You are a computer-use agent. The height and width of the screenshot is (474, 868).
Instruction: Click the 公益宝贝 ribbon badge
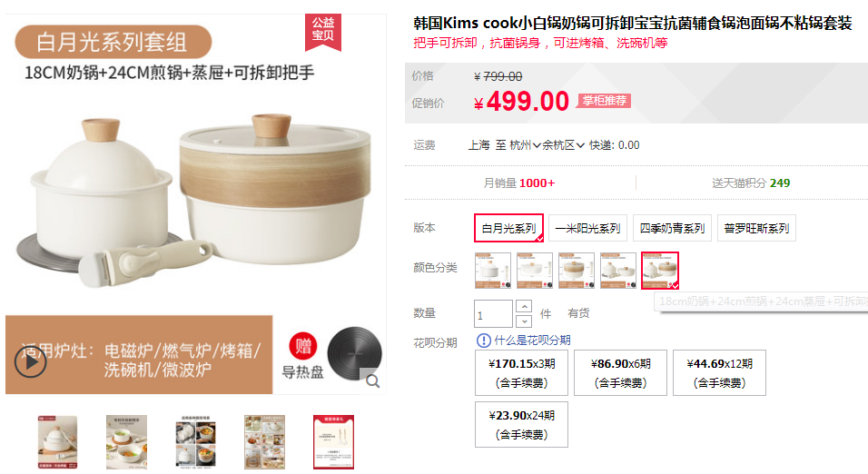coord(323,31)
